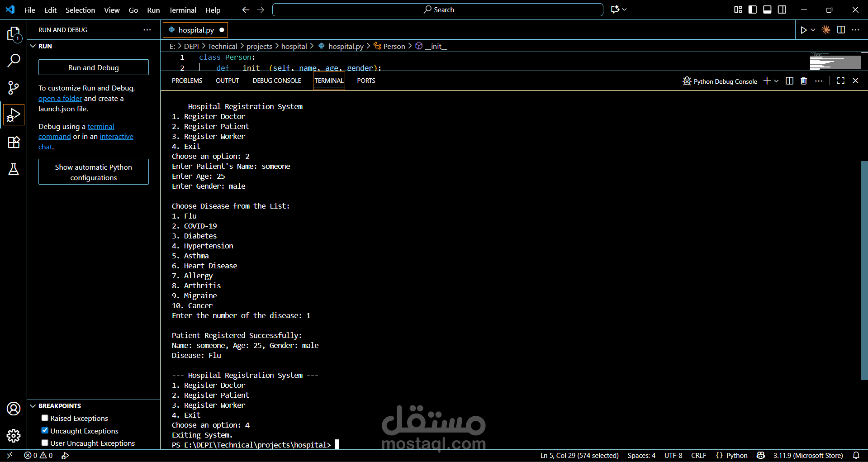Click the Run Python File play icon
Viewport: 868px width, 462px height.
[x=803, y=30]
